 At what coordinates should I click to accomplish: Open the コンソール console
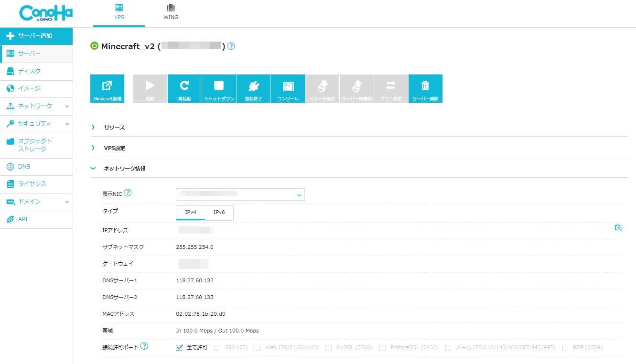(288, 88)
